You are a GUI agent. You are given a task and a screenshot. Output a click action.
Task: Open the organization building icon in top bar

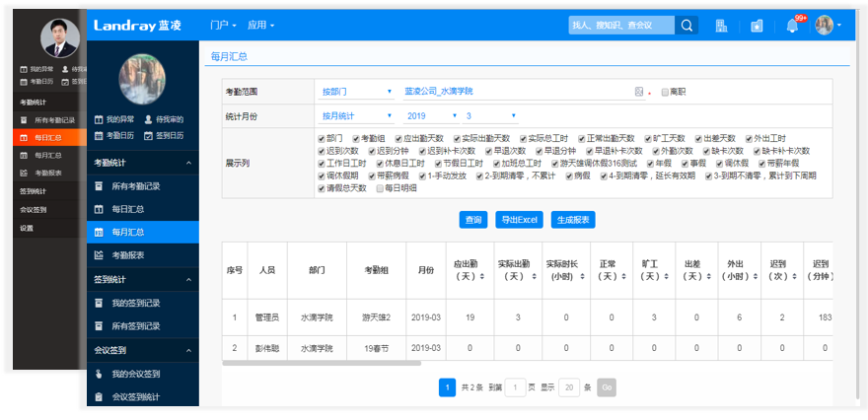pos(721,26)
